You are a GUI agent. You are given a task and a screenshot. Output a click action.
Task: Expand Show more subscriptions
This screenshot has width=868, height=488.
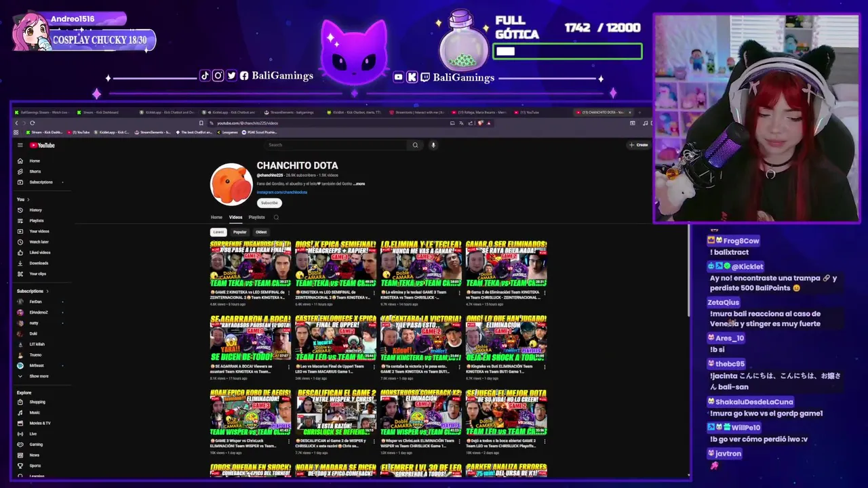pos(39,376)
